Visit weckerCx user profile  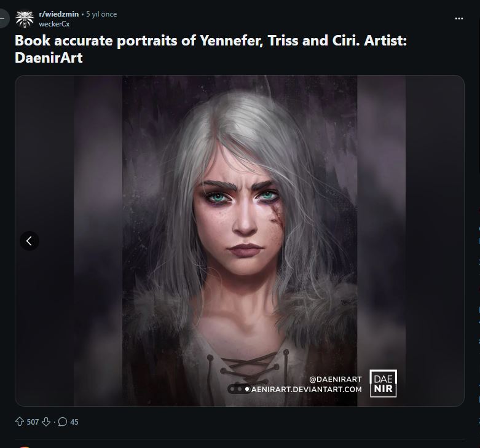pos(54,24)
